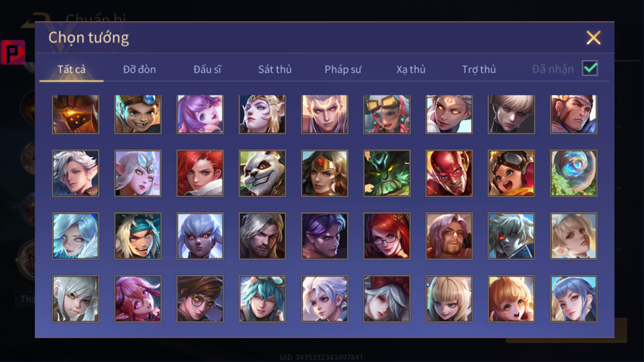
Task: Choose the Wonder Woman hero portrait
Action: click(x=324, y=173)
